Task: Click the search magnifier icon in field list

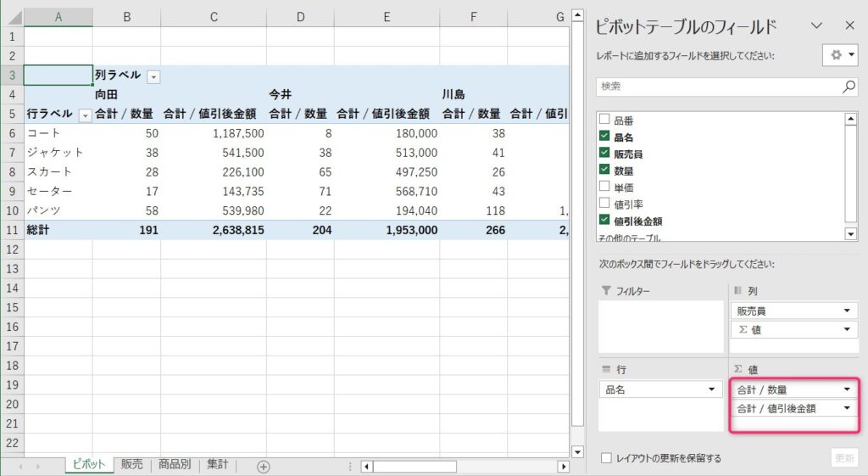Action: coord(849,87)
